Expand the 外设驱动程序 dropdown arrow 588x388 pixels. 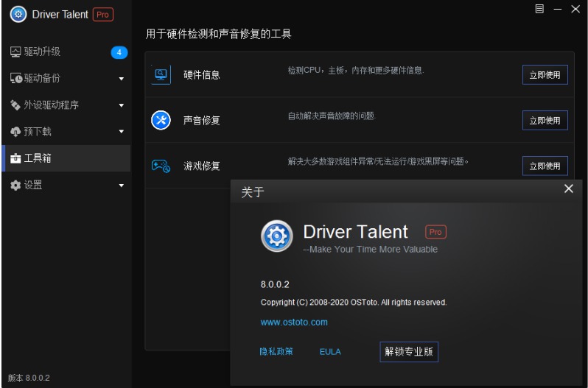(121, 105)
